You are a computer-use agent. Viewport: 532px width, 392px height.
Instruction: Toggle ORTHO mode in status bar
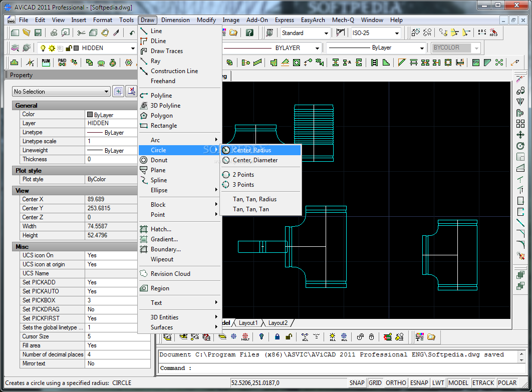pos(396,383)
